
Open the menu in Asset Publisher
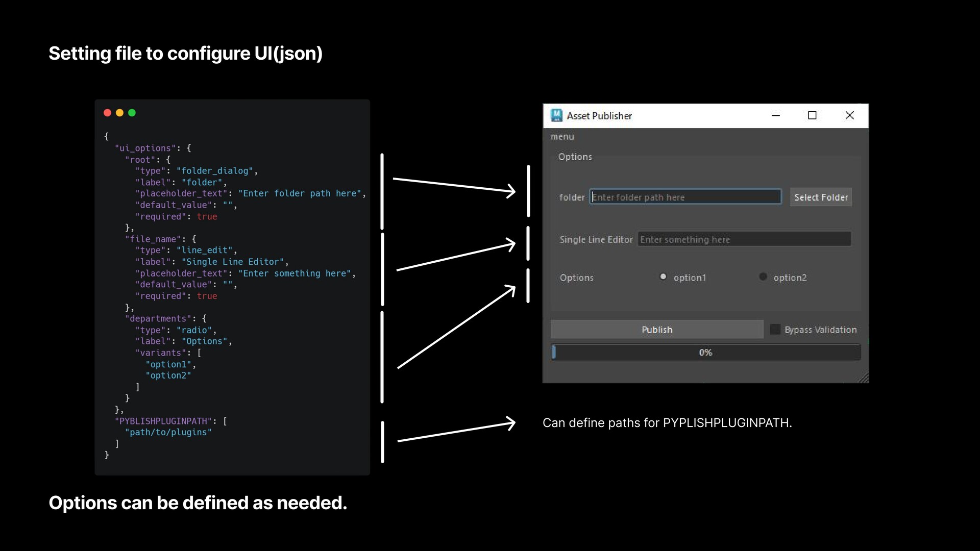(562, 136)
